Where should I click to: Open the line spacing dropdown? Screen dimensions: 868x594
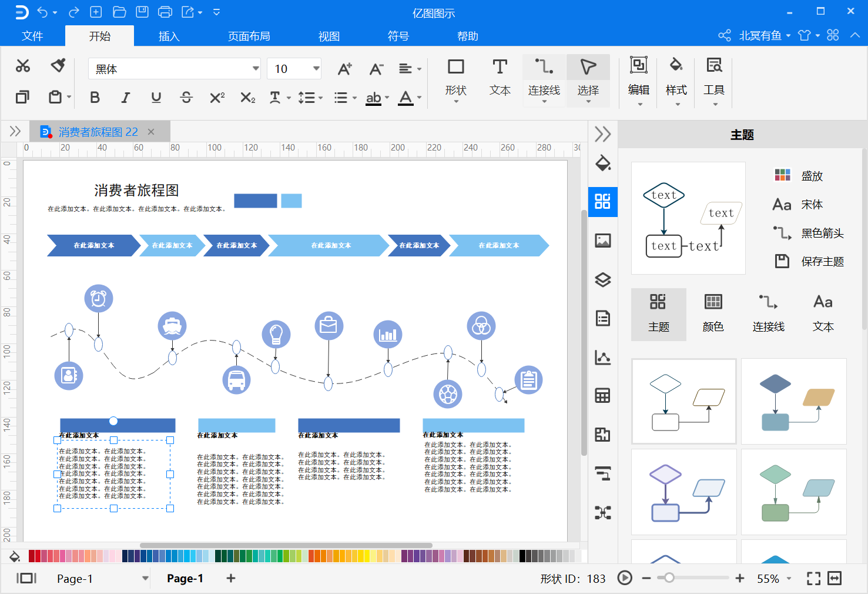[310, 98]
